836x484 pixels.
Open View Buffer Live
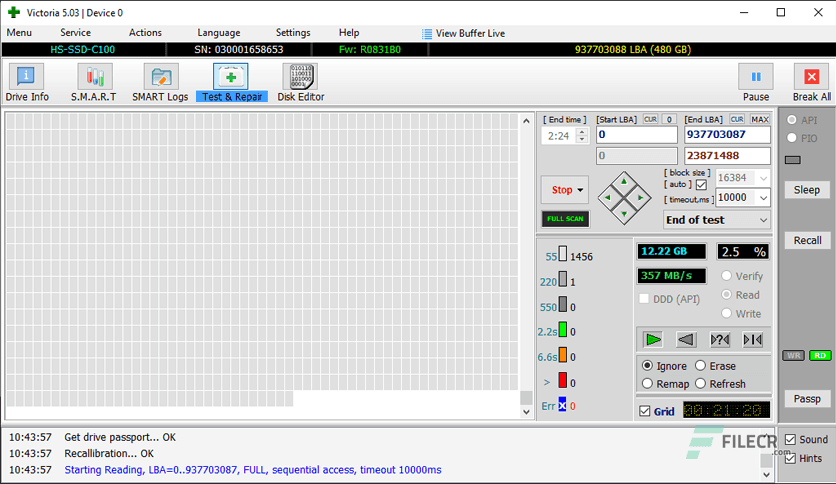point(463,34)
